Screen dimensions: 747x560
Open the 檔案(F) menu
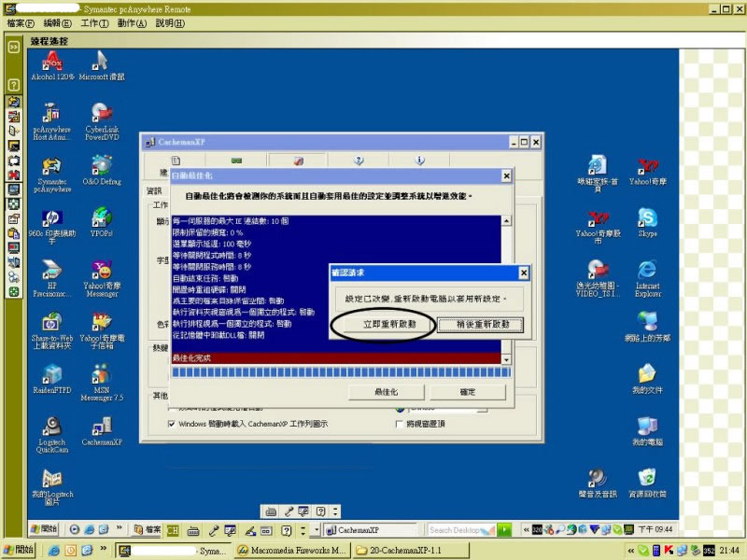(x=21, y=23)
